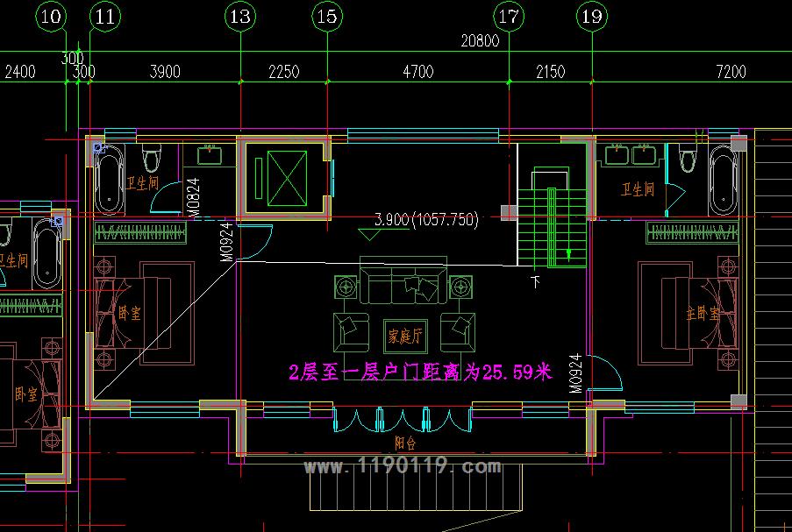Click the staircase symbol with green arrow
This screenshot has width=792, height=532.
click(x=551, y=224)
